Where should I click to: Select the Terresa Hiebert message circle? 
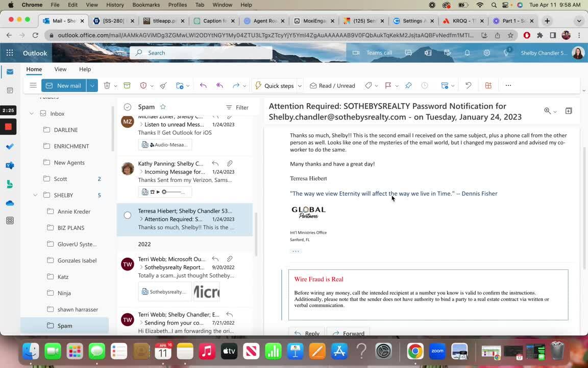pos(128,215)
